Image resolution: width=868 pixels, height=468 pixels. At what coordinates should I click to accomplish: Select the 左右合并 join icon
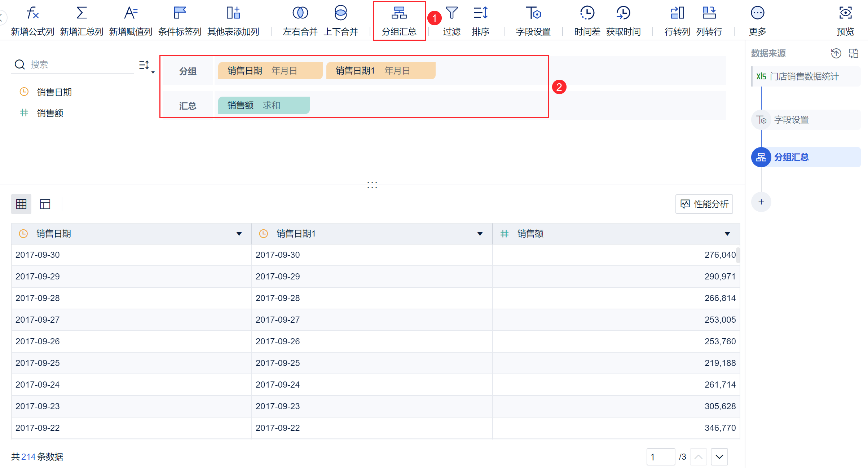pos(300,13)
